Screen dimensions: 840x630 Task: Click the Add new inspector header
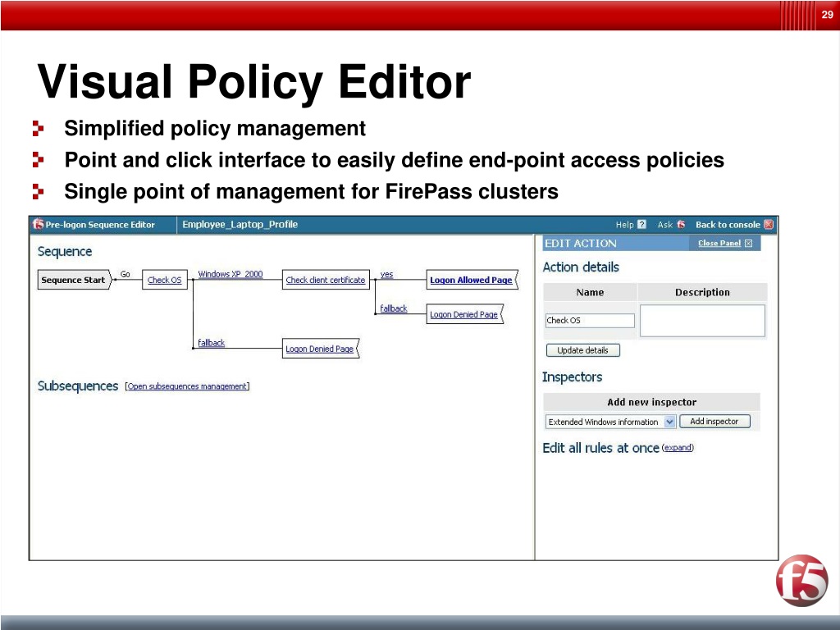coord(652,402)
